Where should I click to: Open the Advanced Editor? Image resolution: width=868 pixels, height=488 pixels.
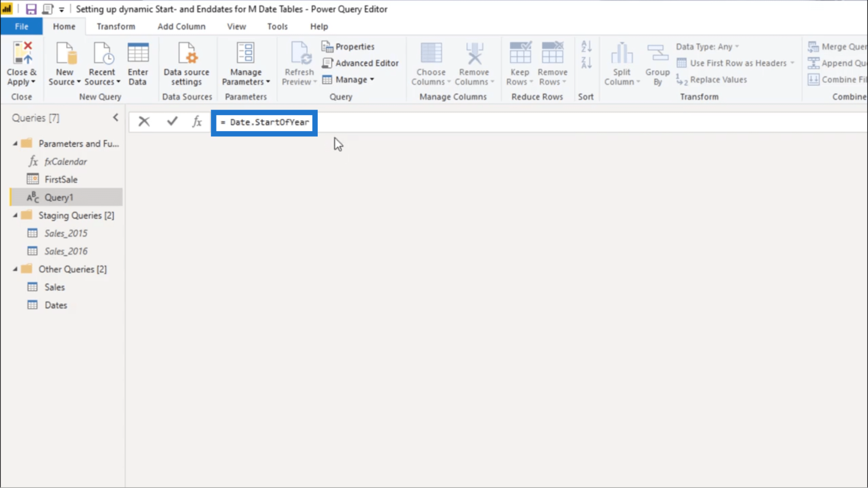tap(360, 63)
